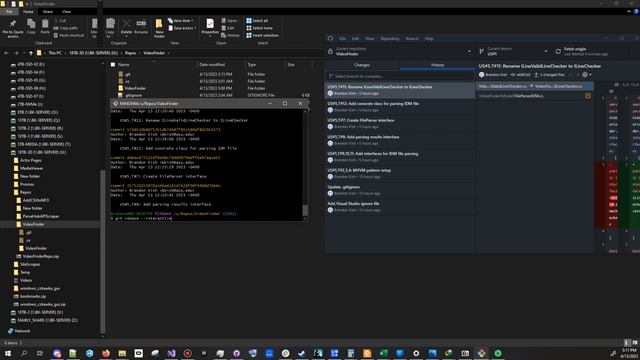Select commit 'Add Visual Studio ignore file'

pyautogui.click(x=400, y=207)
